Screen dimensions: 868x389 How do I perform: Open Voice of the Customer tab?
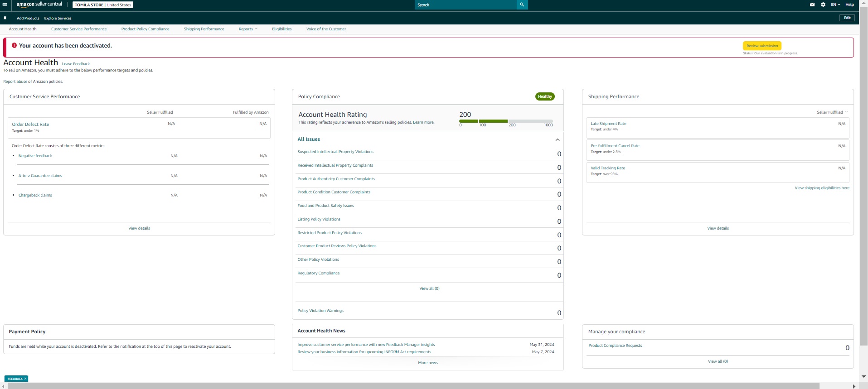[326, 29]
